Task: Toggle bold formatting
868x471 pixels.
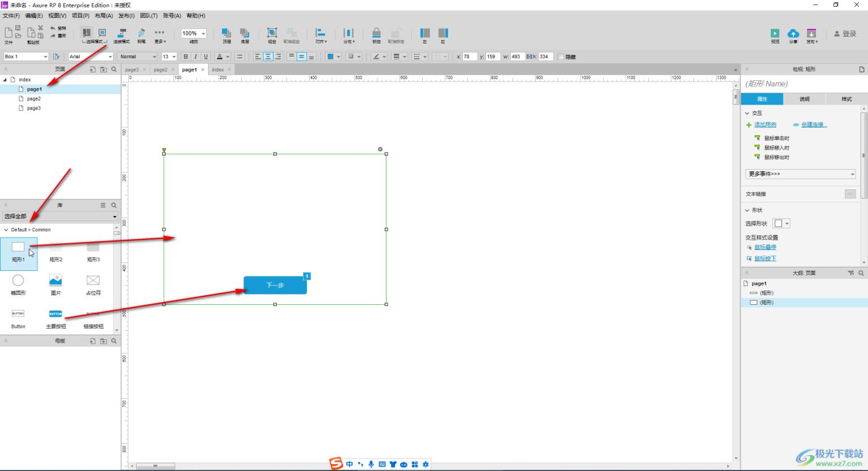Action: 185,57
